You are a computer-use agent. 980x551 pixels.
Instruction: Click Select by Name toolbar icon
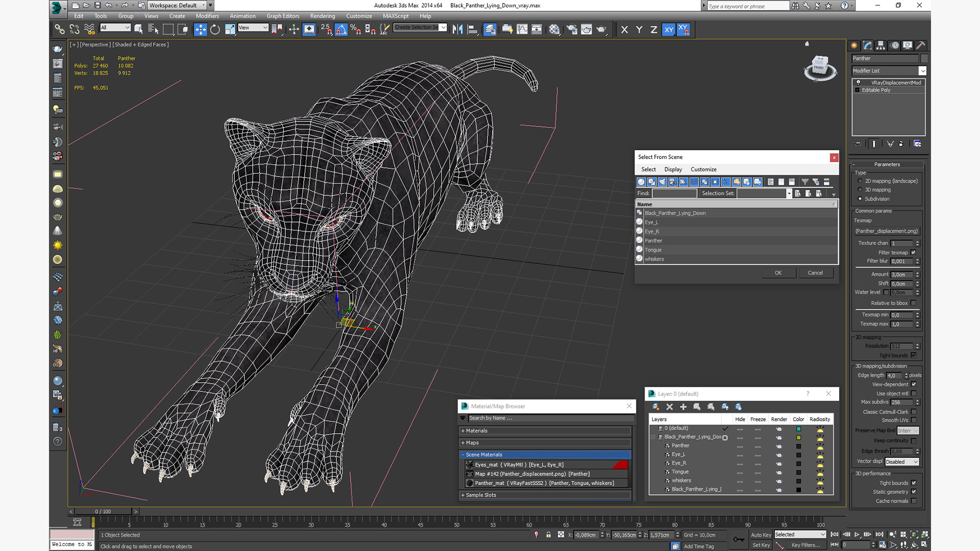click(153, 29)
